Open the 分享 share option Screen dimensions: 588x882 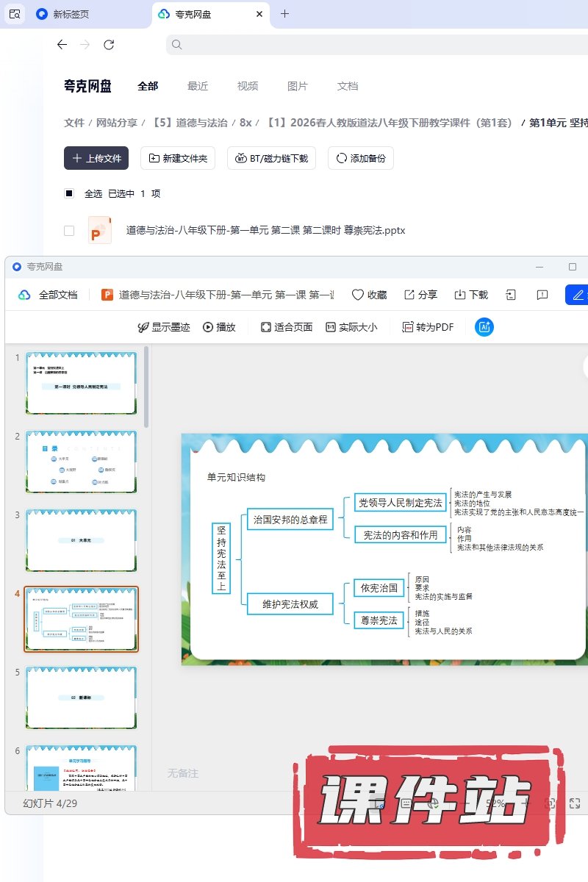420,295
